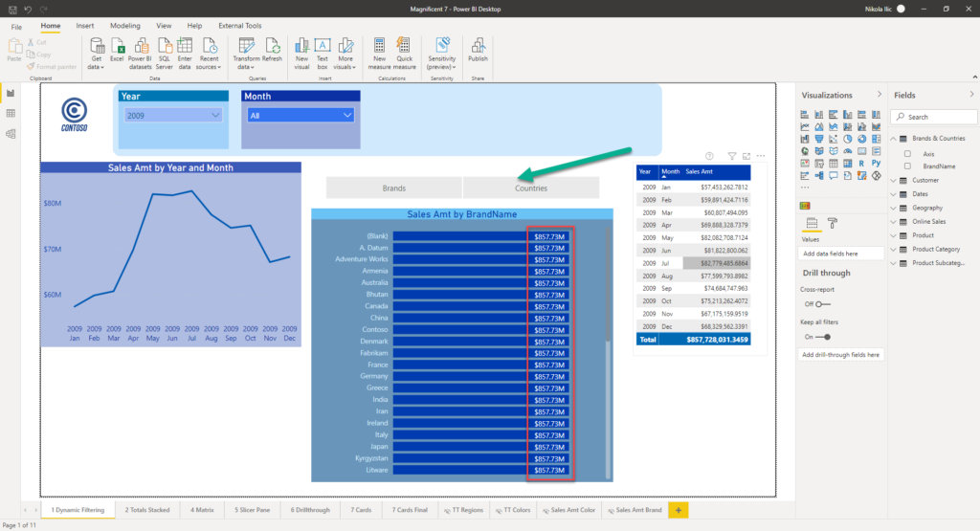Collapse the Brands & Countries table
This screenshot has width=980, height=531.
pos(894,139)
